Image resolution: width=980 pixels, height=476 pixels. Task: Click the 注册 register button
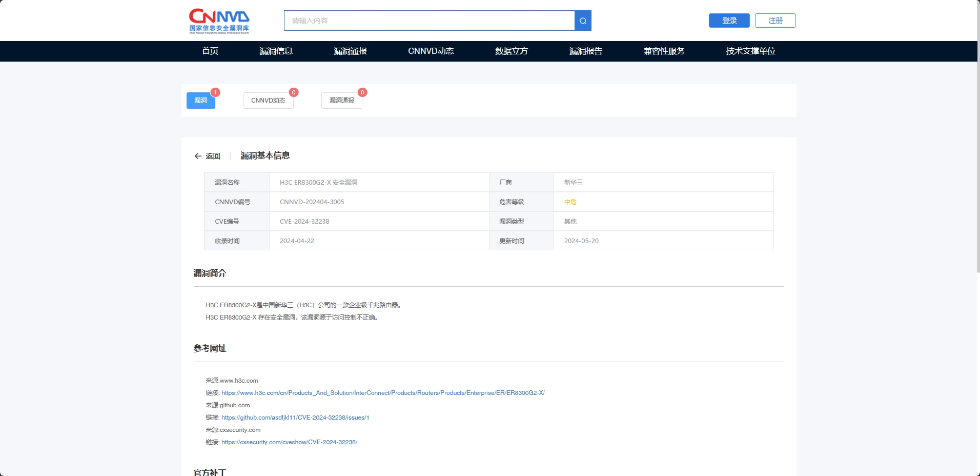(775, 21)
